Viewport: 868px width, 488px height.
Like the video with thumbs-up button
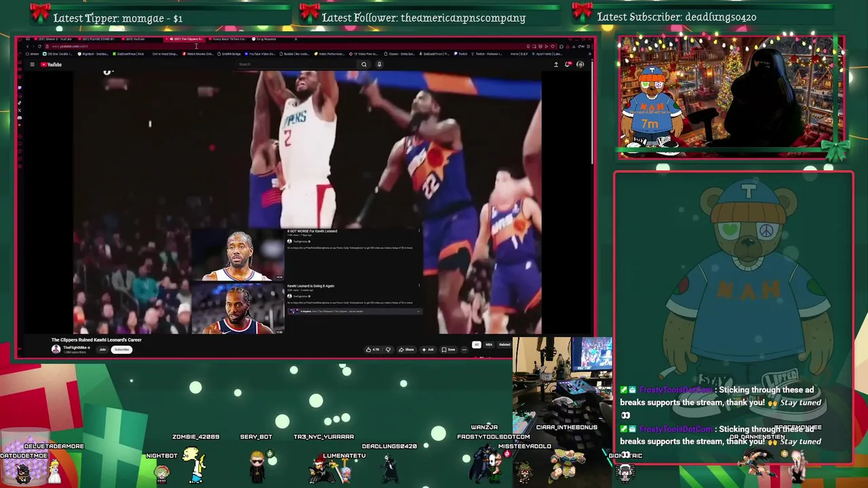tap(373, 350)
